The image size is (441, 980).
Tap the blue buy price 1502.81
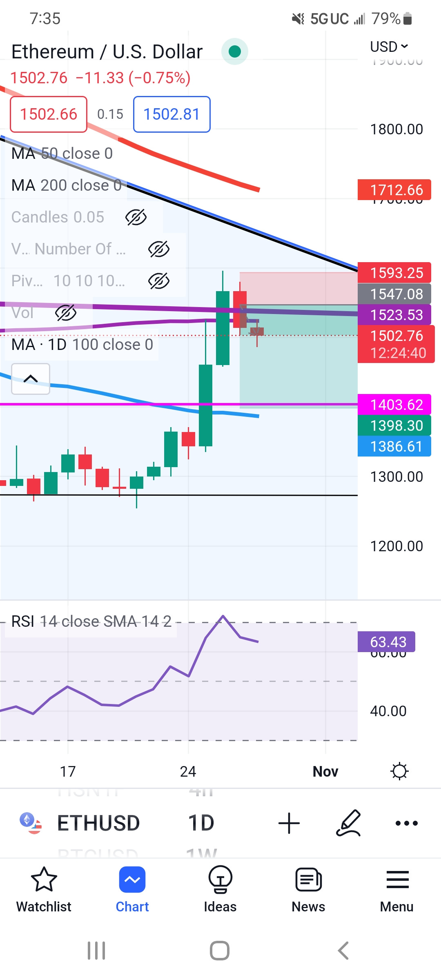click(x=172, y=114)
